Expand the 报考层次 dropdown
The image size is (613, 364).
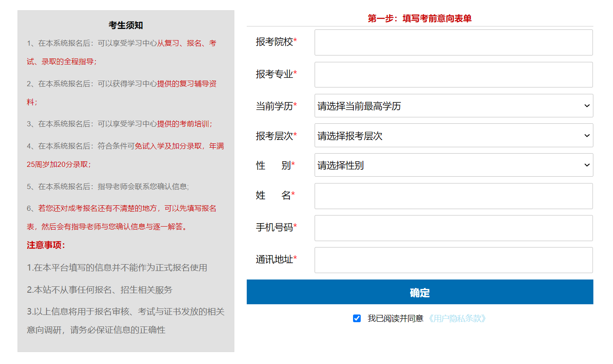[453, 135]
